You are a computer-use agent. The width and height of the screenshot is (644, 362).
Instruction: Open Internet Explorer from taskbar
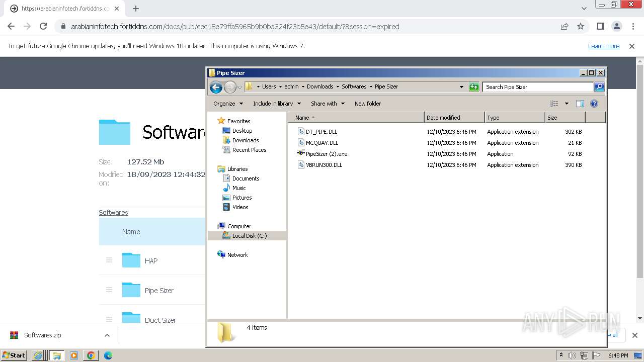(38, 355)
